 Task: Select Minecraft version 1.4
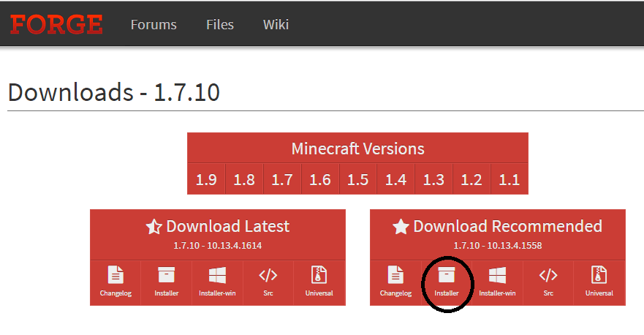395,179
